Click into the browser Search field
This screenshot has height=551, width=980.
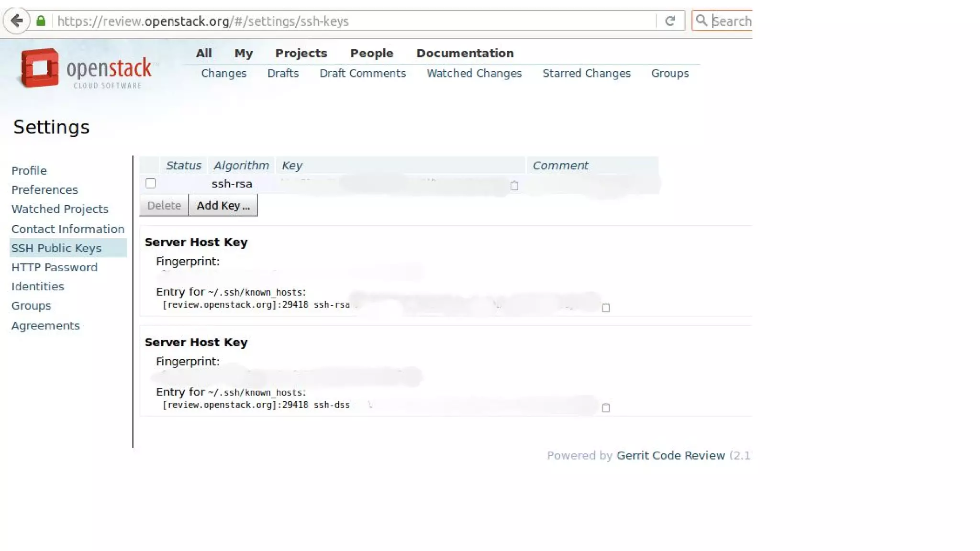pyautogui.click(x=732, y=21)
